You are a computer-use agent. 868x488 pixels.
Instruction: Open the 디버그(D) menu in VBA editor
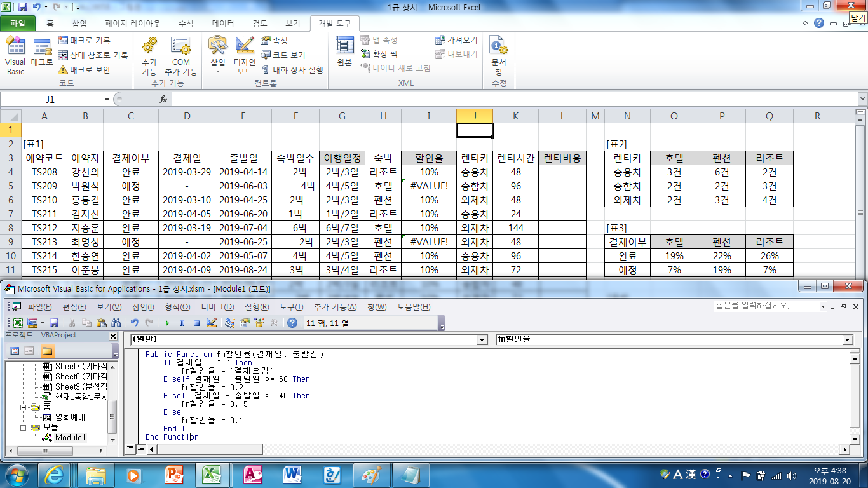click(x=217, y=307)
